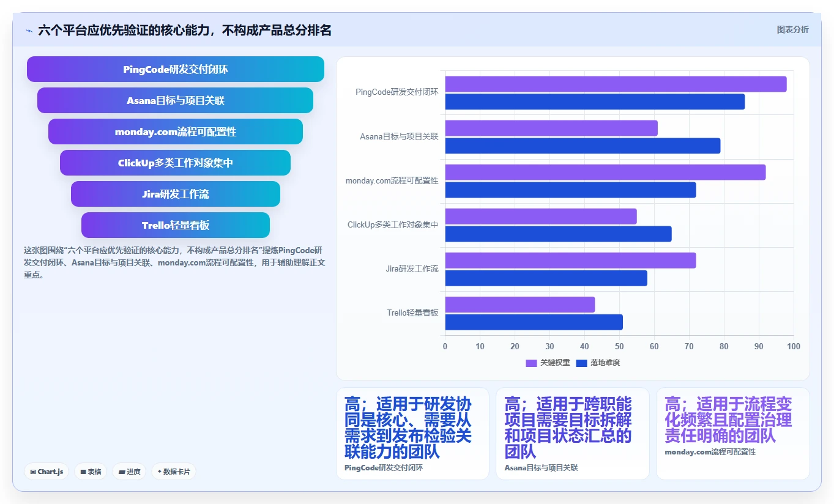Click ClickUp blue 落地难度 chart bar

(558, 234)
